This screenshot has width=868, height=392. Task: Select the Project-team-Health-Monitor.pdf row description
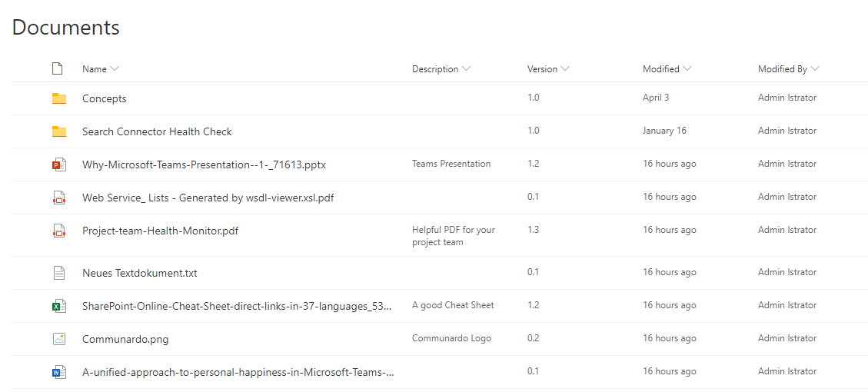click(453, 235)
